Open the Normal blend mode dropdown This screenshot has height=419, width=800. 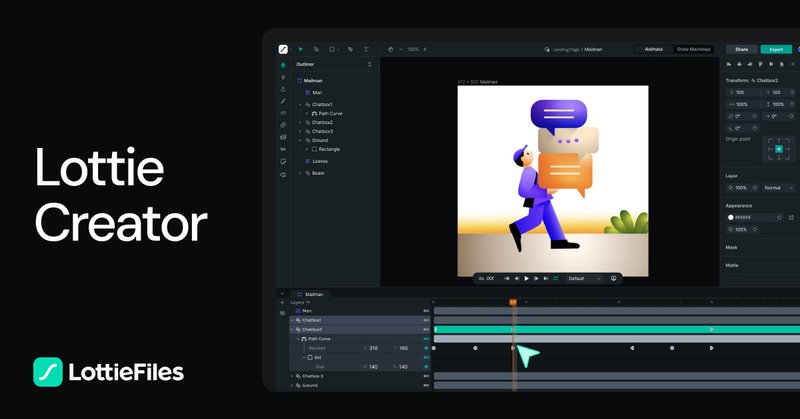pyautogui.click(x=778, y=188)
